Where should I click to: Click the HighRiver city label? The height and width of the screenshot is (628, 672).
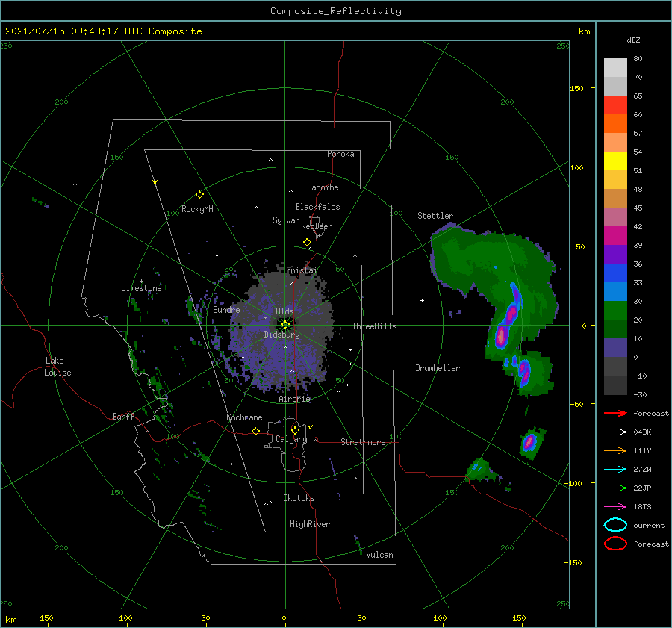[309, 524]
